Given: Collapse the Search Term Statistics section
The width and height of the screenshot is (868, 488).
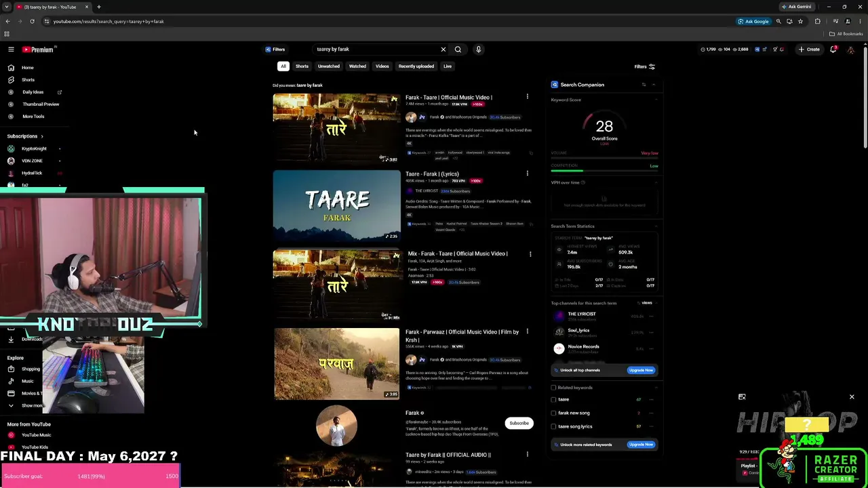Looking at the screenshot, I should tap(656, 226).
